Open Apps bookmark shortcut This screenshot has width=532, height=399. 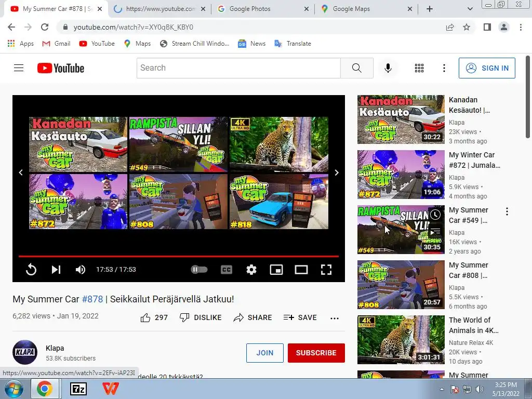click(x=21, y=44)
